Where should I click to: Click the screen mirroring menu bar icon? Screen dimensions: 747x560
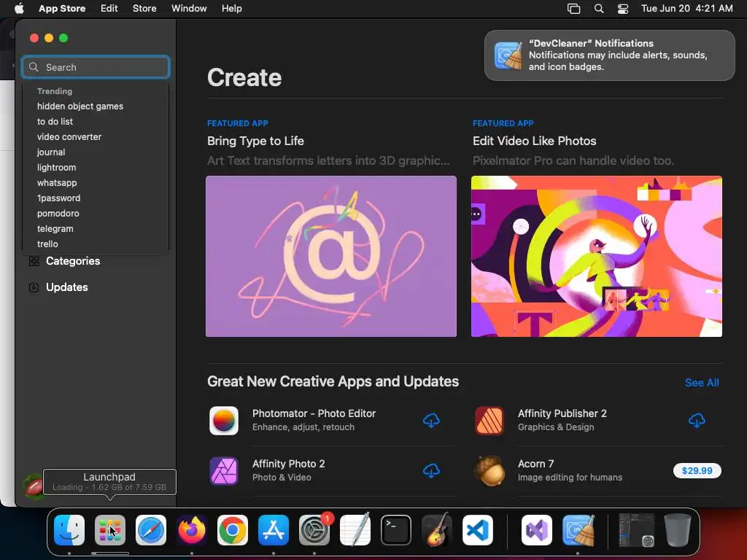pos(573,9)
